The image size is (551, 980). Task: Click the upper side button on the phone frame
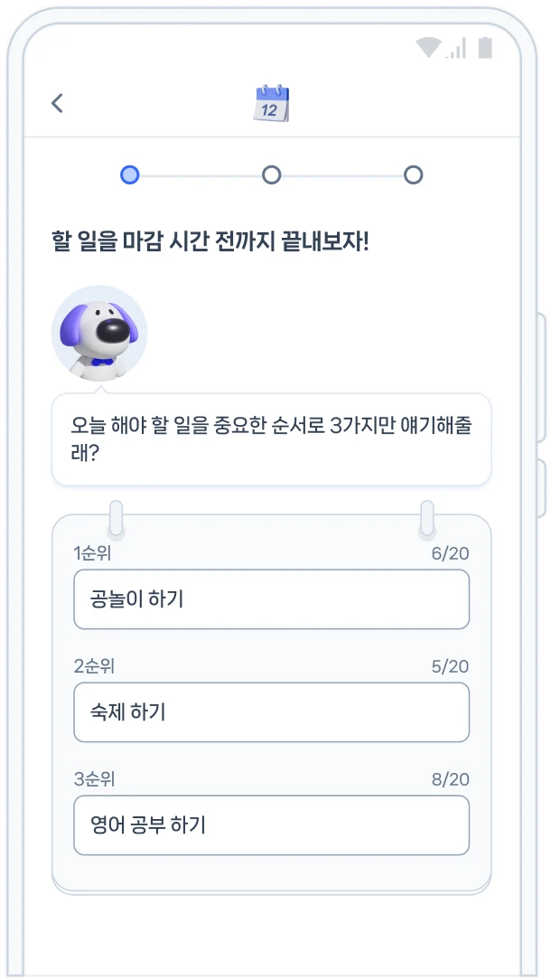(x=541, y=378)
